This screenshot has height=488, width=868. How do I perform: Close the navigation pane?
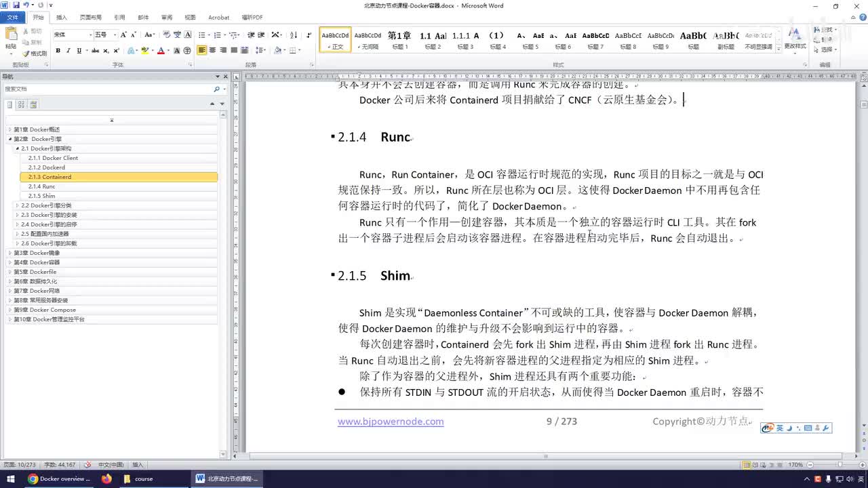click(226, 77)
